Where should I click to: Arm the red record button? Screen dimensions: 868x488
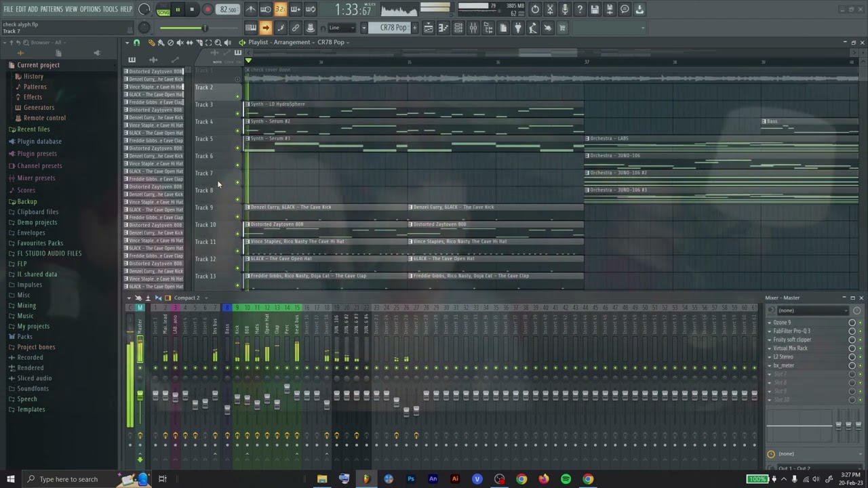[208, 9]
